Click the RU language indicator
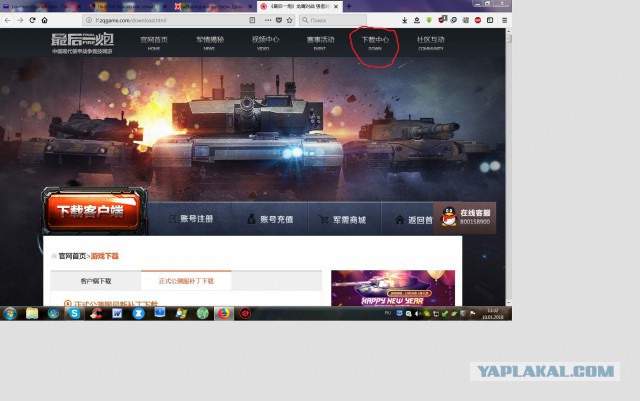This screenshot has height=401, width=640. pos(388,313)
